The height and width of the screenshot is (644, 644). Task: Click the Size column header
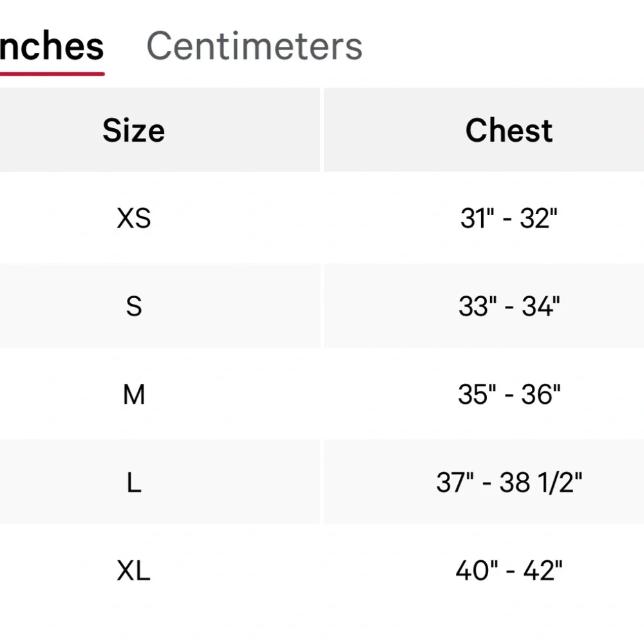133,131
